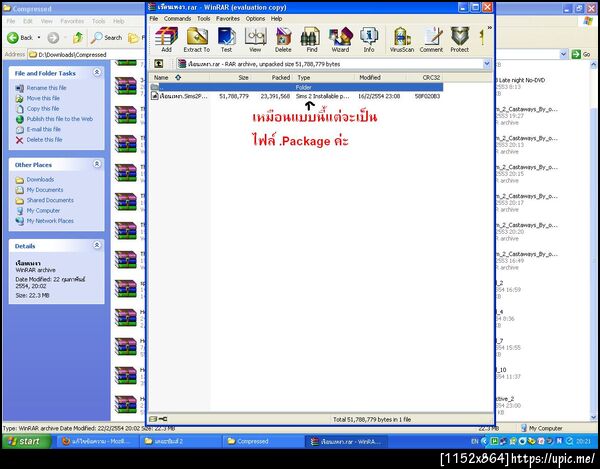Click the Explorer address bar path
Image resolution: width=600 pixels, height=469 pixels.
72,55
